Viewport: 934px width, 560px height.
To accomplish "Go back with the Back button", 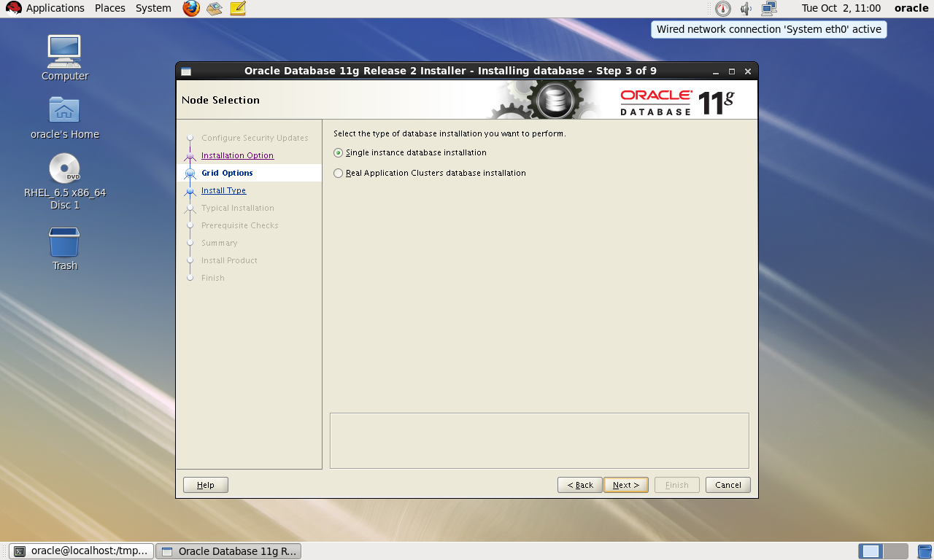I will (580, 485).
